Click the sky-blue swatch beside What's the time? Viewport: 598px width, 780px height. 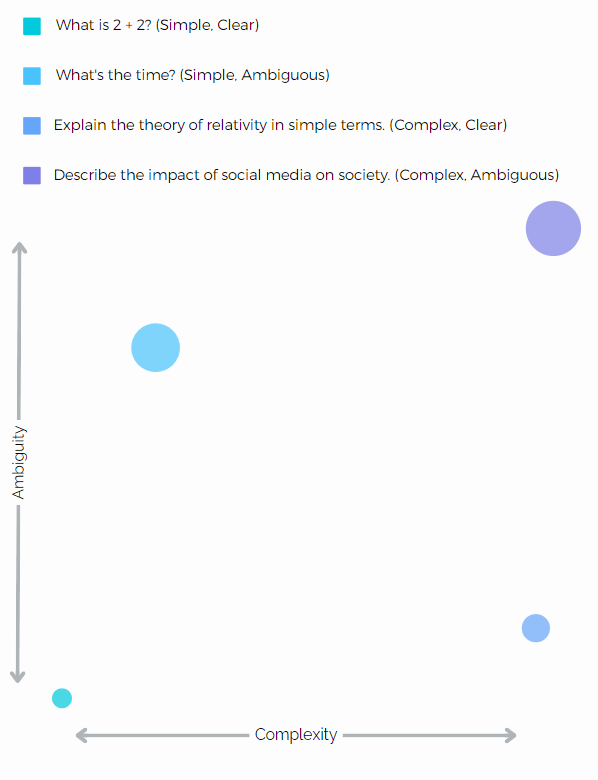pos(32,76)
